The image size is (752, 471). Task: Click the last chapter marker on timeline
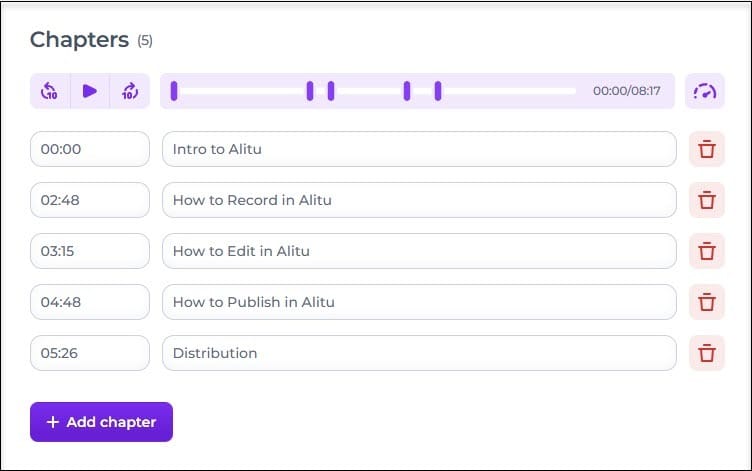click(x=438, y=91)
